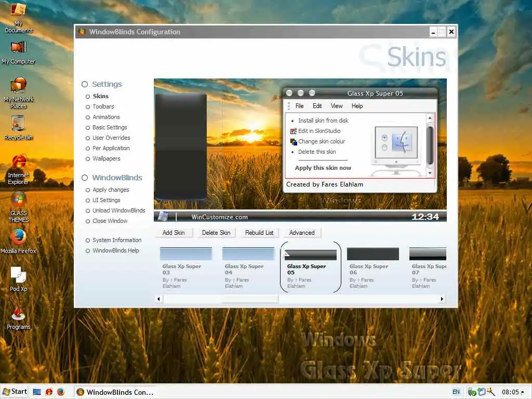Open File menu in skin preview
The width and height of the screenshot is (532, 399).
point(300,106)
